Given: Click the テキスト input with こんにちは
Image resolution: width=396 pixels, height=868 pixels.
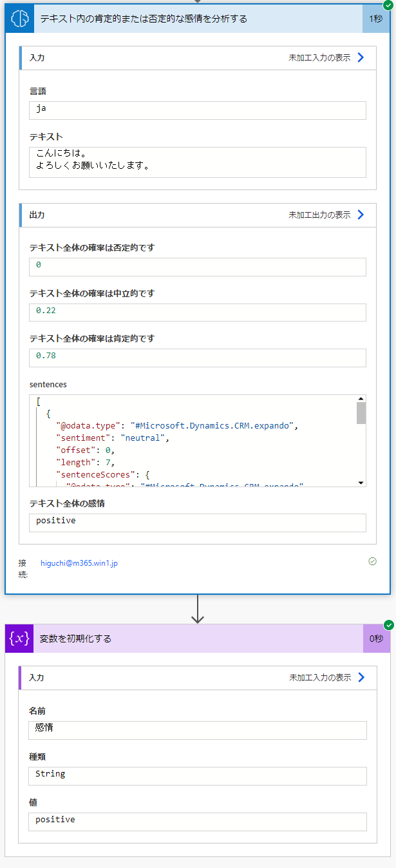Looking at the screenshot, I should click(198, 162).
